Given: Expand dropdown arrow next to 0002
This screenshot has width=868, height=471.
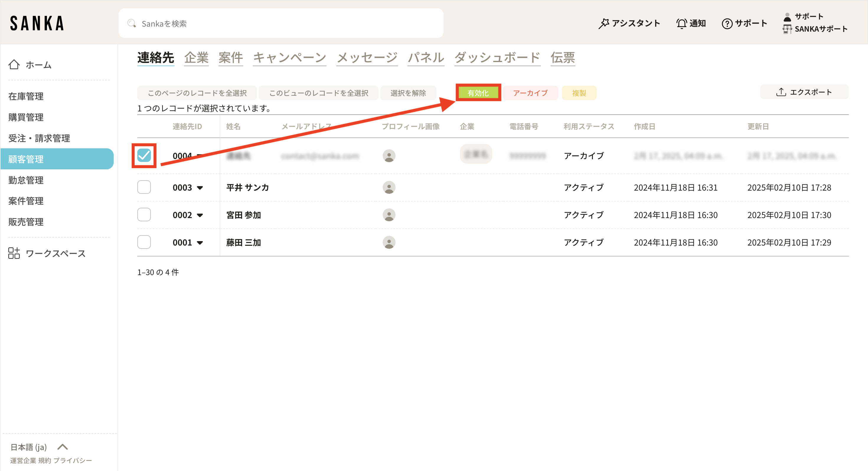Looking at the screenshot, I should (200, 215).
